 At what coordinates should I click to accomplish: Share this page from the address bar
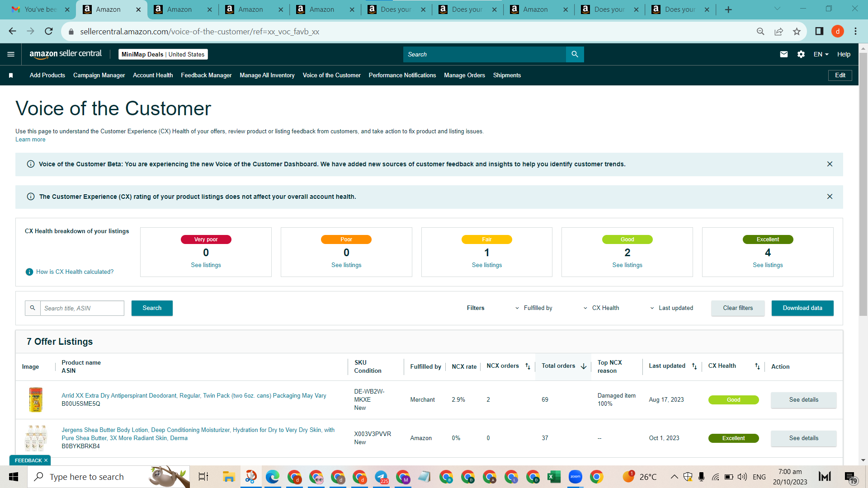tap(778, 31)
